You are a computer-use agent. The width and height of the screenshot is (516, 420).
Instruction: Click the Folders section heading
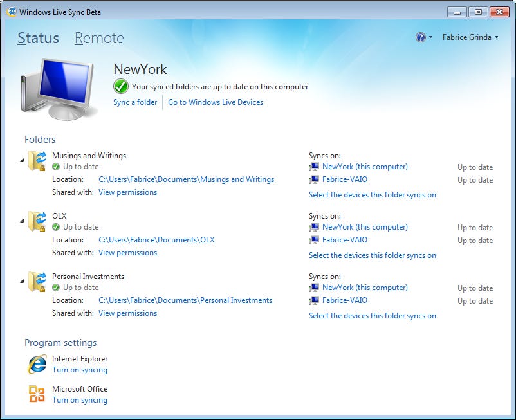(40, 140)
